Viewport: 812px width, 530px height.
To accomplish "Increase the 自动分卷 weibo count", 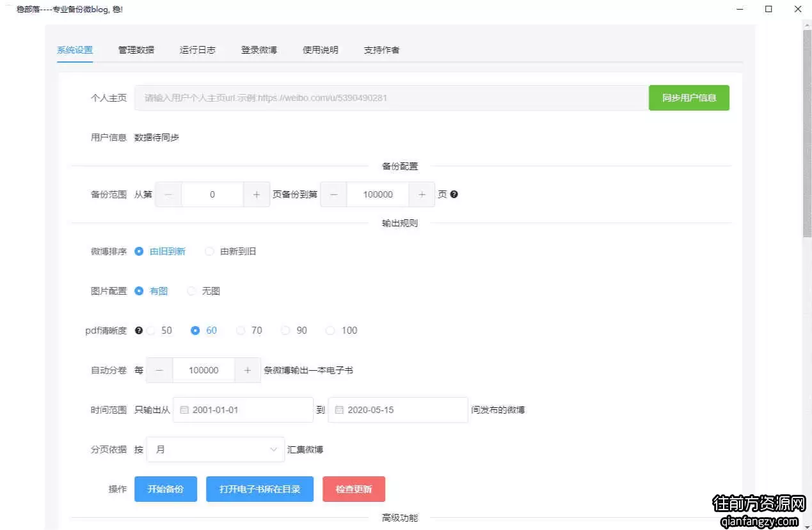I will tap(248, 370).
